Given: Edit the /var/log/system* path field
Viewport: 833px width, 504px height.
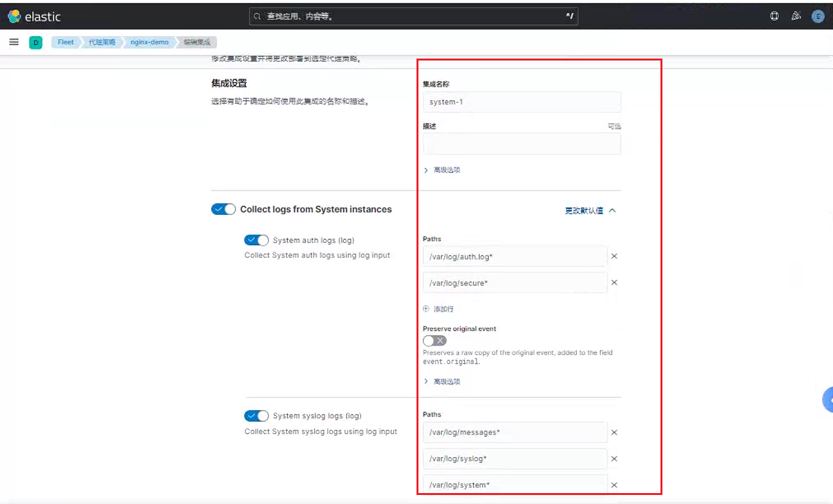Looking at the screenshot, I should [515, 485].
